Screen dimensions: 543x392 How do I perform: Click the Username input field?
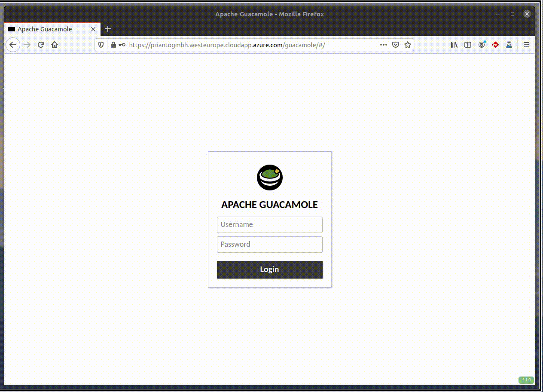(270, 225)
